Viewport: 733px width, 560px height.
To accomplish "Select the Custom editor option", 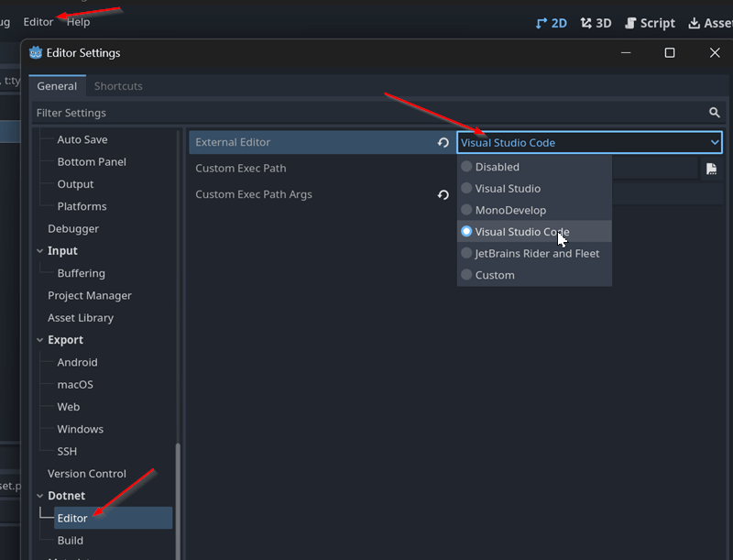I will coord(534,275).
